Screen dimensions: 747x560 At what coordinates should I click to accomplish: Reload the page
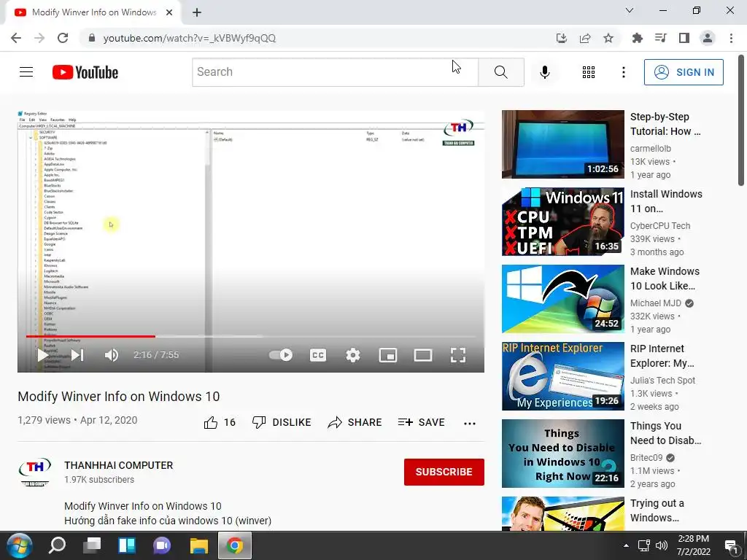click(63, 38)
